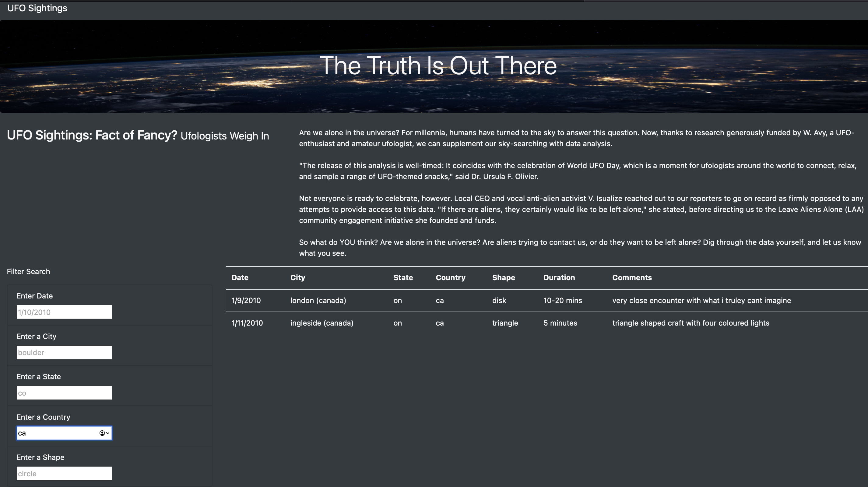868x487 pixels.
Task: Click the Enter a Country combo box
Action: click(57, 433)
